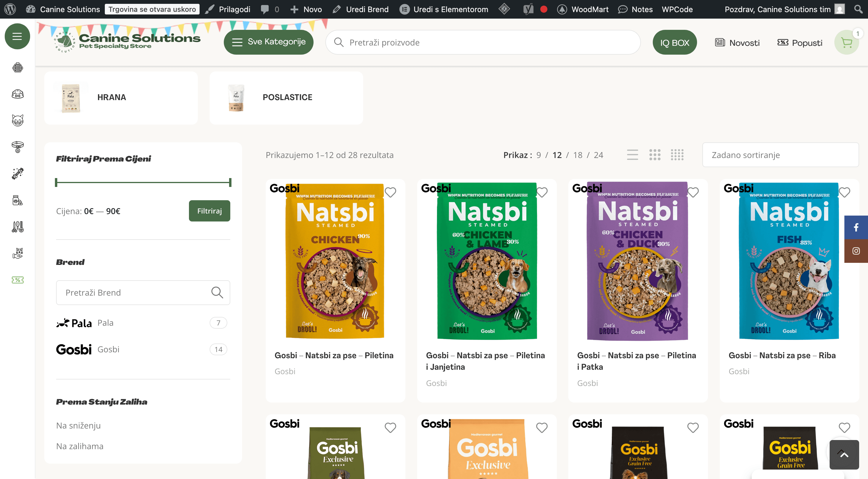Click the cat face sidebar icon

tap(17, 120)
